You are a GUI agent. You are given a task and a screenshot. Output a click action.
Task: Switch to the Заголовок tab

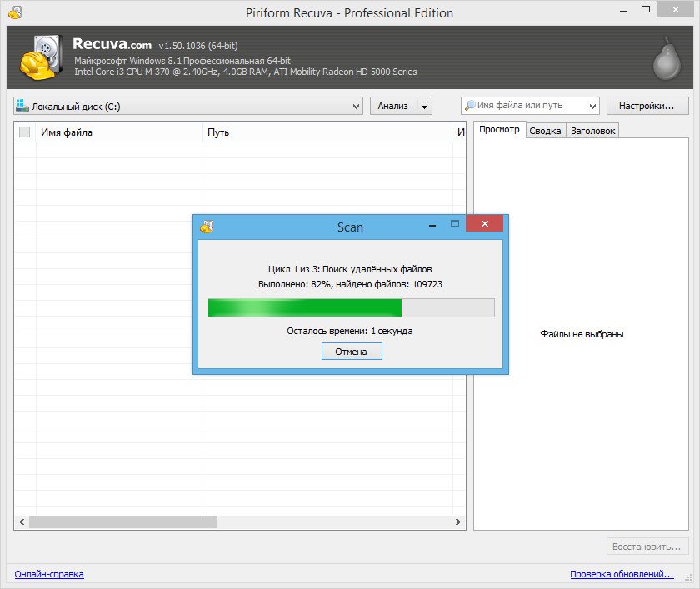point(592,131)
